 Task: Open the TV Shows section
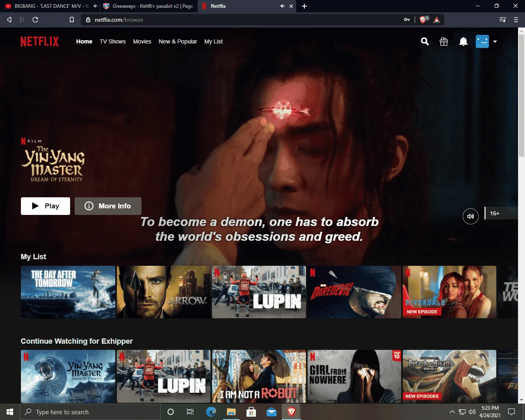click(x=113, y=41)
